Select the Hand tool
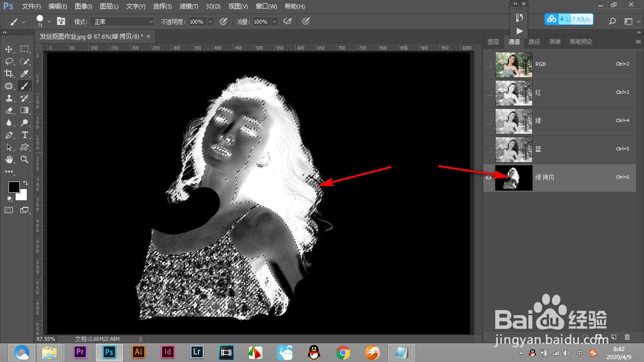The image size is (644, 362). 9,159
